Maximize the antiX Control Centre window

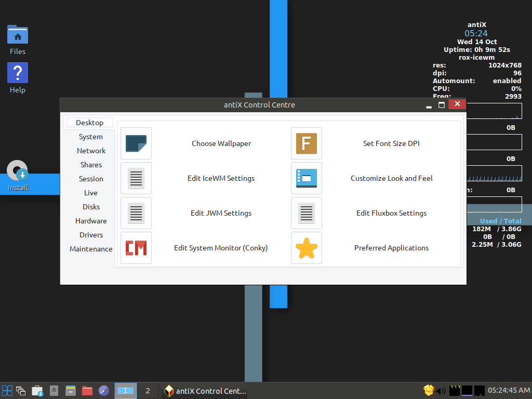[442, 105]
